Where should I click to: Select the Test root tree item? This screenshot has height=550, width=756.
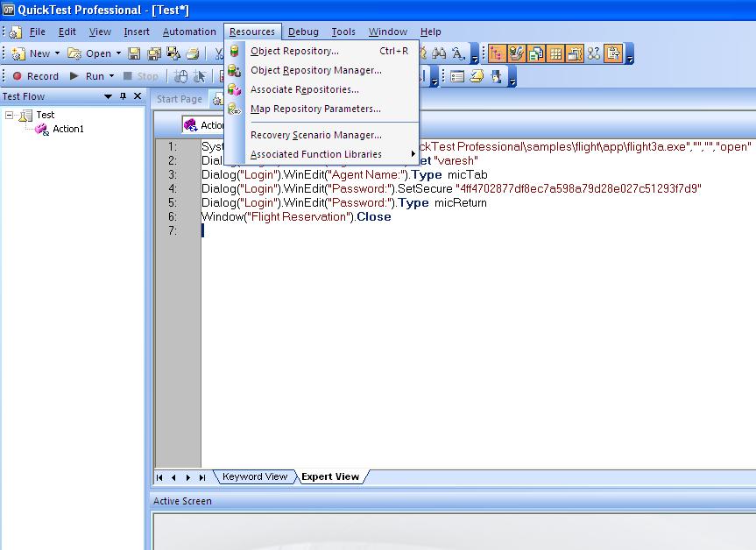click(x=46, y=115)
